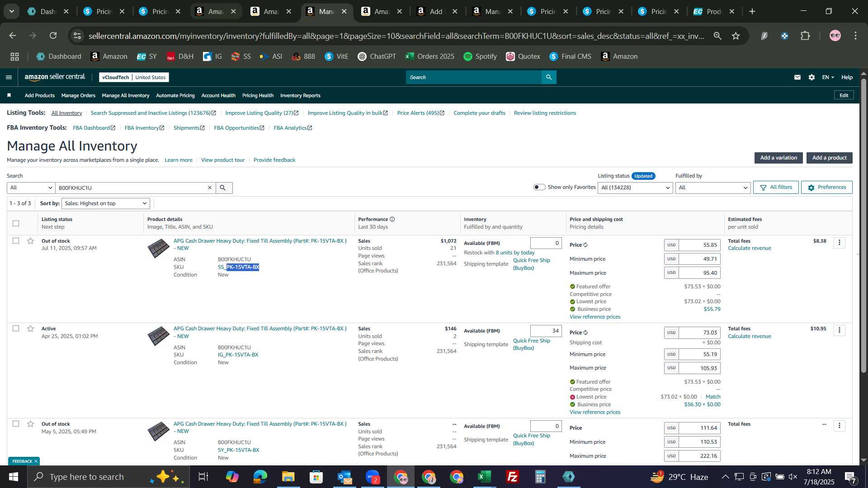This screenshot has height=488, width=868.
Task: Open Add Products in navigation bar
Action: 40,95
